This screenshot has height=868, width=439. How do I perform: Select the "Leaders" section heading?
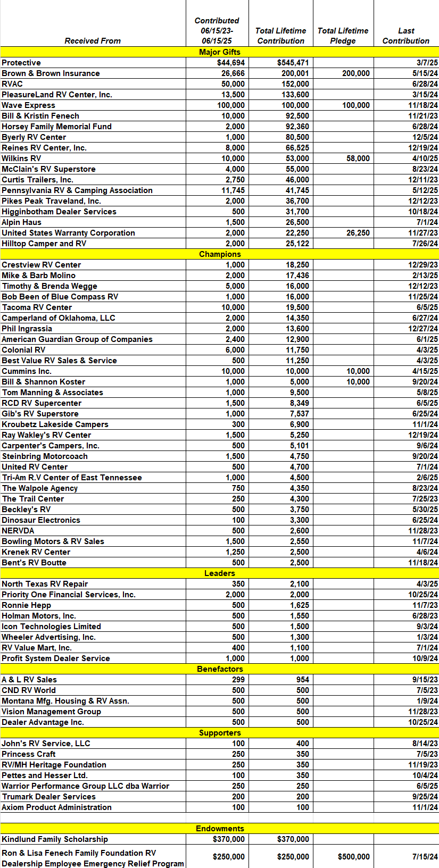(x=220, y=573)
